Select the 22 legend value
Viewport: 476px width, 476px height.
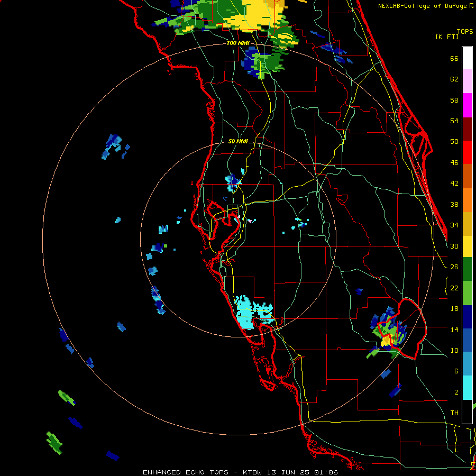click(454, 288)
